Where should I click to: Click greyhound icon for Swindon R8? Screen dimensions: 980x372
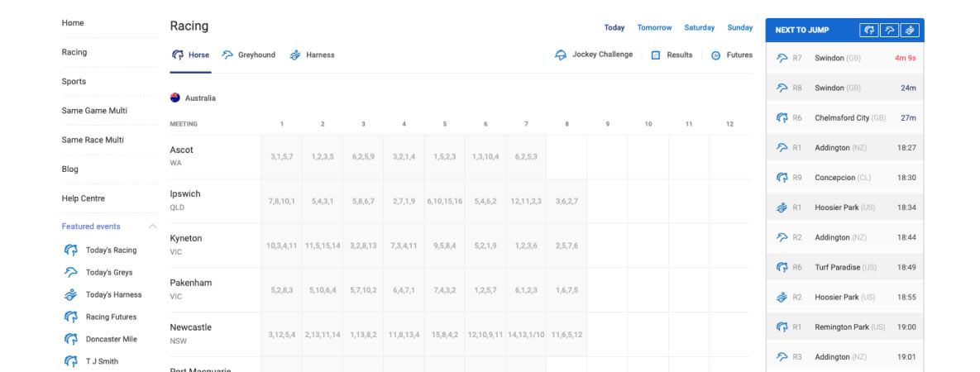click(782, 88)
